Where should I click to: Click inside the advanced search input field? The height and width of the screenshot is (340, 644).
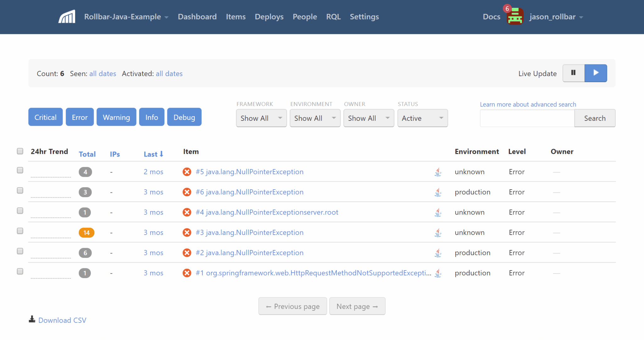(x=527, y=118)
